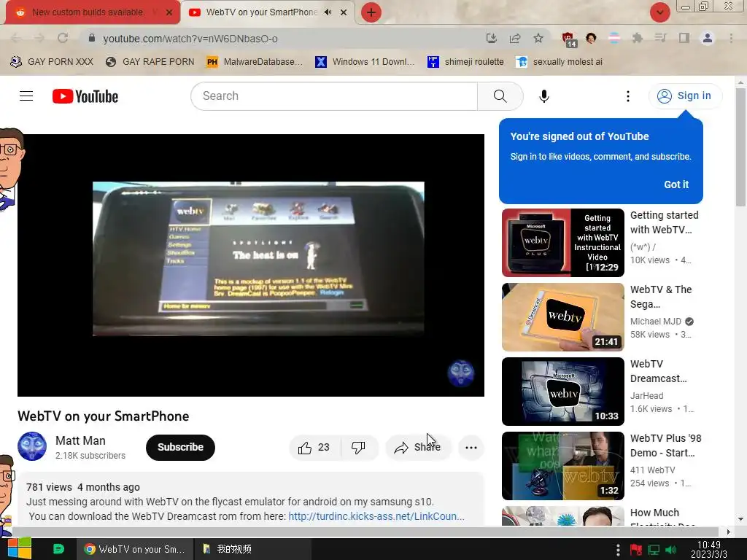Like the video with thumbs up
Viewport: 747px width, 560px height.
pyautogui.click(x=314, y=448)
